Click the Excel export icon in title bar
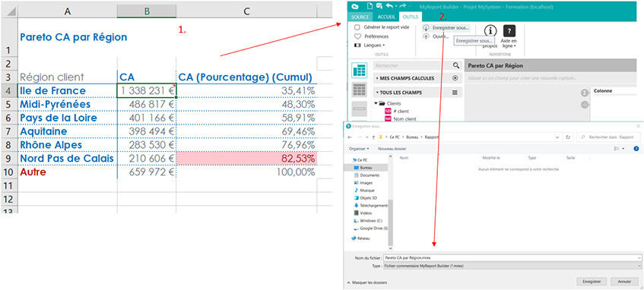Image resolution: width=644 pixels, height=290 pixels. (x=379, y=6)
